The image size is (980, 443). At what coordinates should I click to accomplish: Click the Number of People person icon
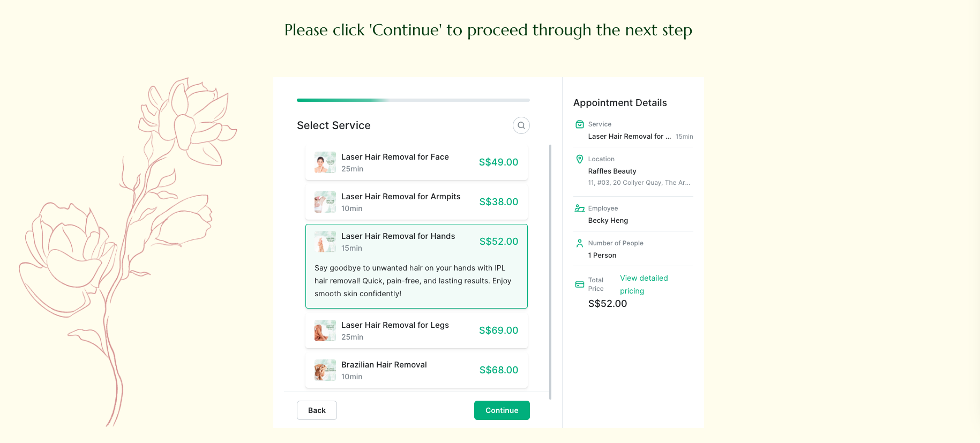579,243
